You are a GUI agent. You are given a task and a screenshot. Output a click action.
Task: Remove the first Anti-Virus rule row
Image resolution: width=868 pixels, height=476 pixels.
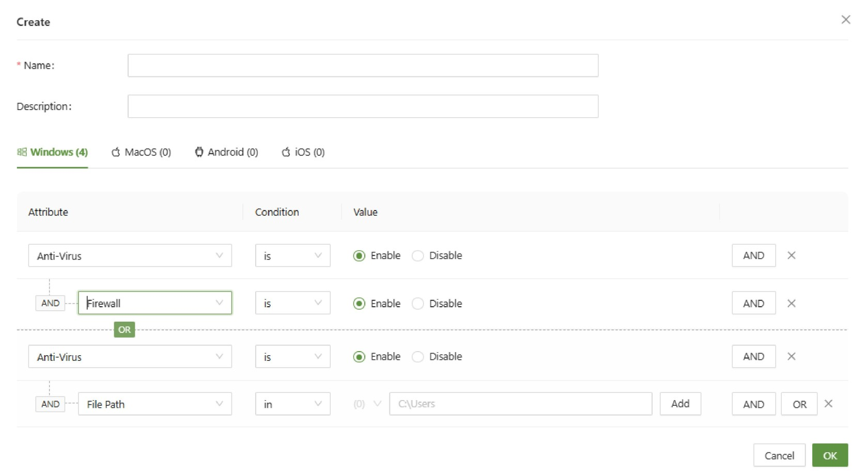(791, 256)
